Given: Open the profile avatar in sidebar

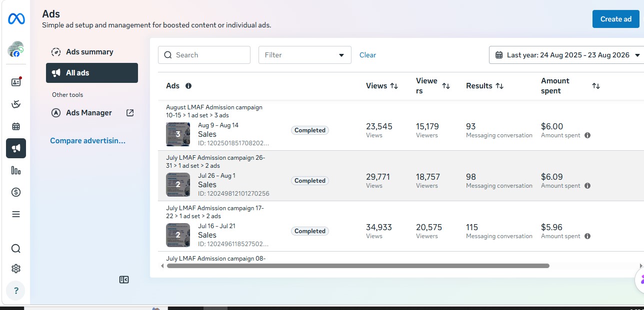Looking at the screenshot, I should click(16, 49).
